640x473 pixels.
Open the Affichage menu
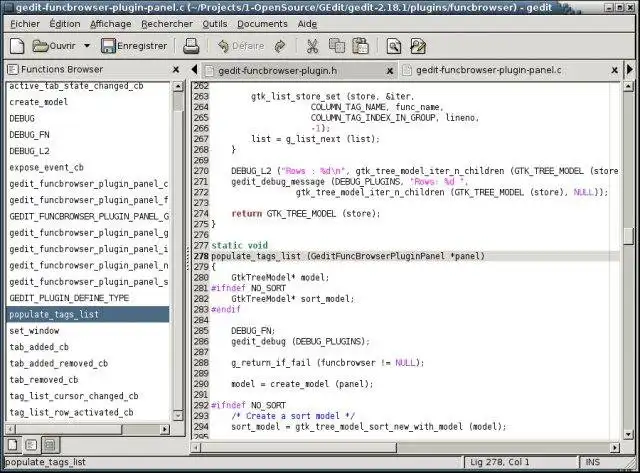click(111, 24)
